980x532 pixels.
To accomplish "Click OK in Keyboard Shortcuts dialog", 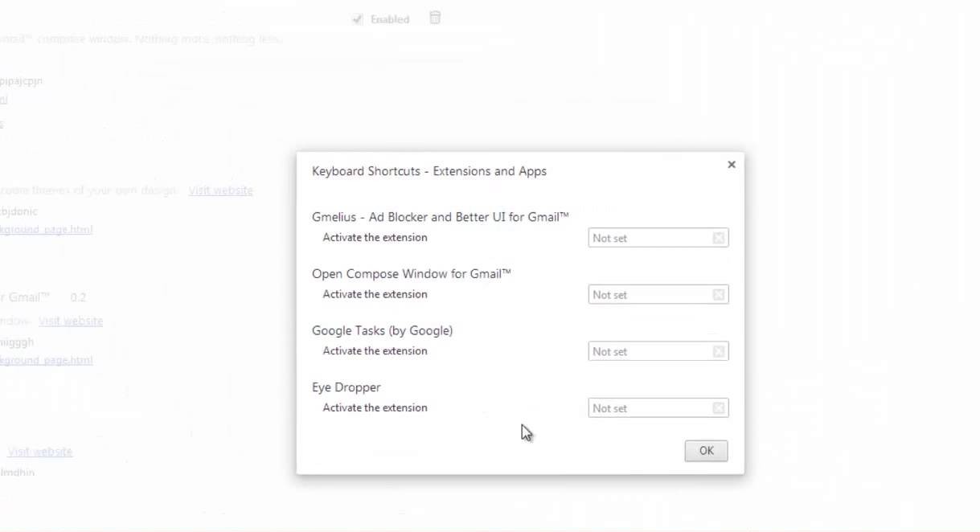I will (706, 451).
